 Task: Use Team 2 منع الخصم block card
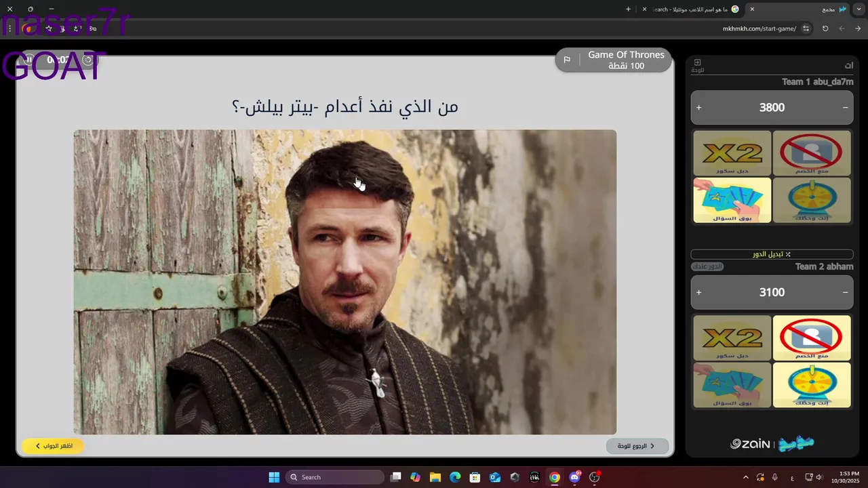tap(812, 338)
